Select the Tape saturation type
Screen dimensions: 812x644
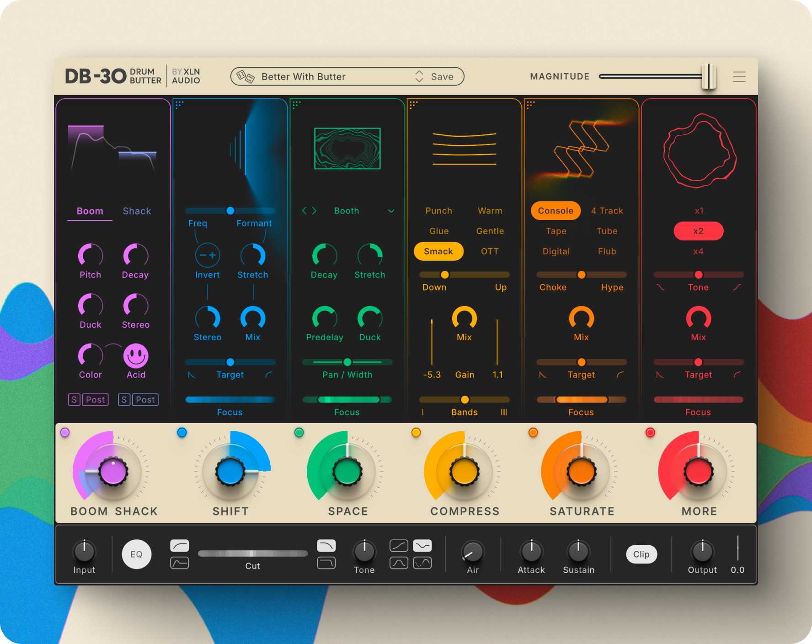click(556, 231)
